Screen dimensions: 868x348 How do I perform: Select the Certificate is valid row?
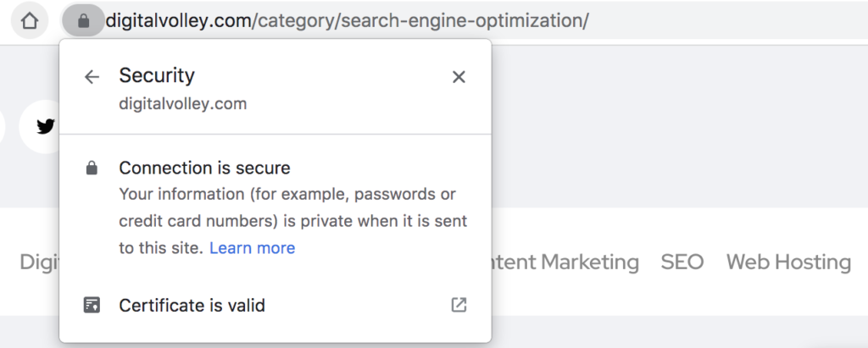point(275,305)
